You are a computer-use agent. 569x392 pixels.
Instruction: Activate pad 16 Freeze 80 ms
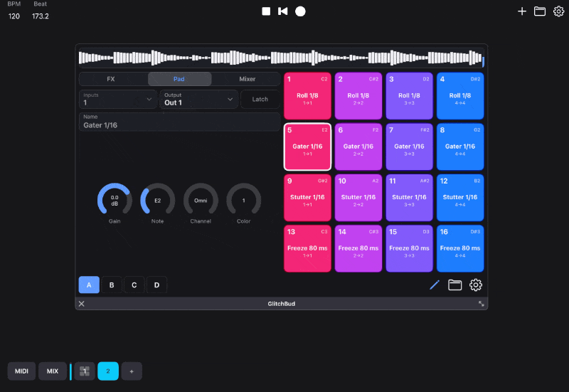[460, 248]
